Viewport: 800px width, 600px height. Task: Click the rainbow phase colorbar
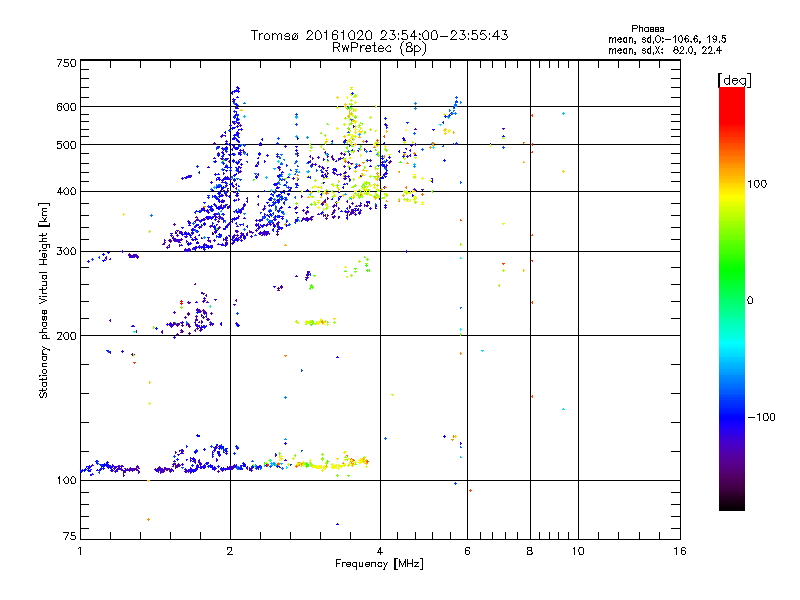pyautogui.click(x=732, y=298)
